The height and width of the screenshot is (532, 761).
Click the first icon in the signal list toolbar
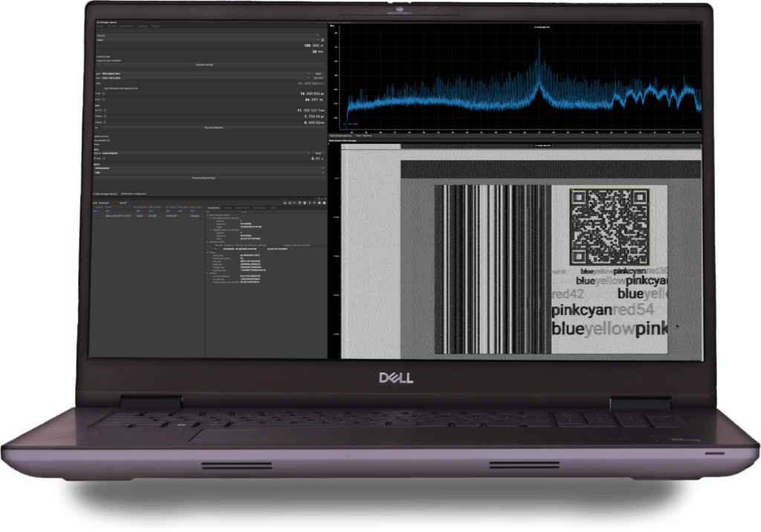[x=285, y=203]
